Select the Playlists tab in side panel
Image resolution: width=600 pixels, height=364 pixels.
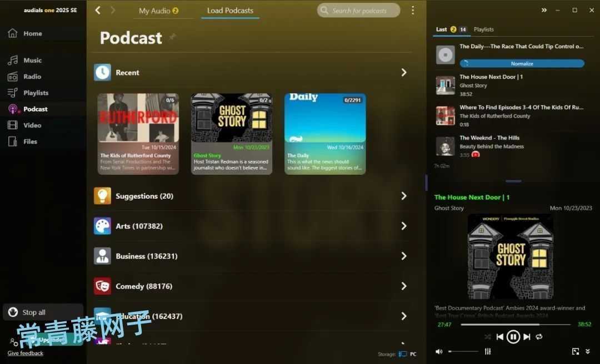click(x=484, y=29)
